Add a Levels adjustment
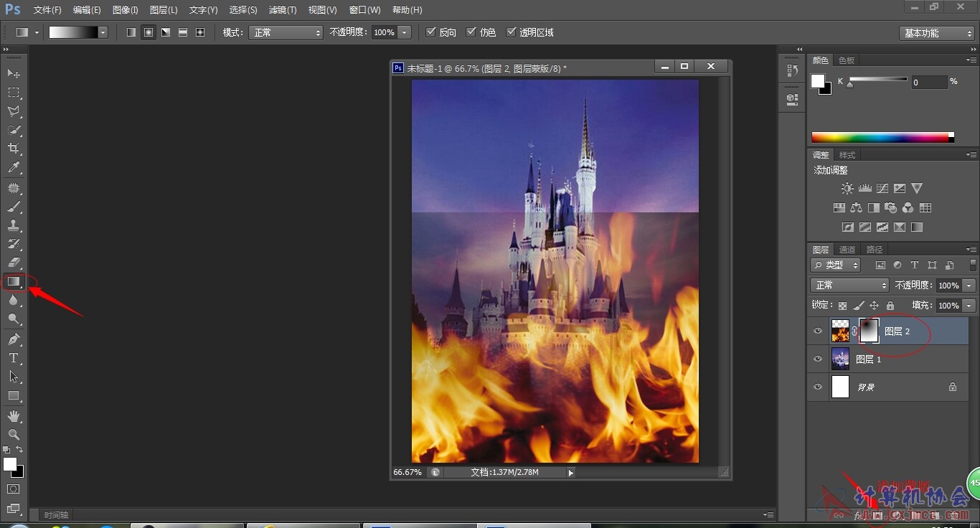Image resolution: width=980 pixels, height=528 pixels. tap(864, 189)
